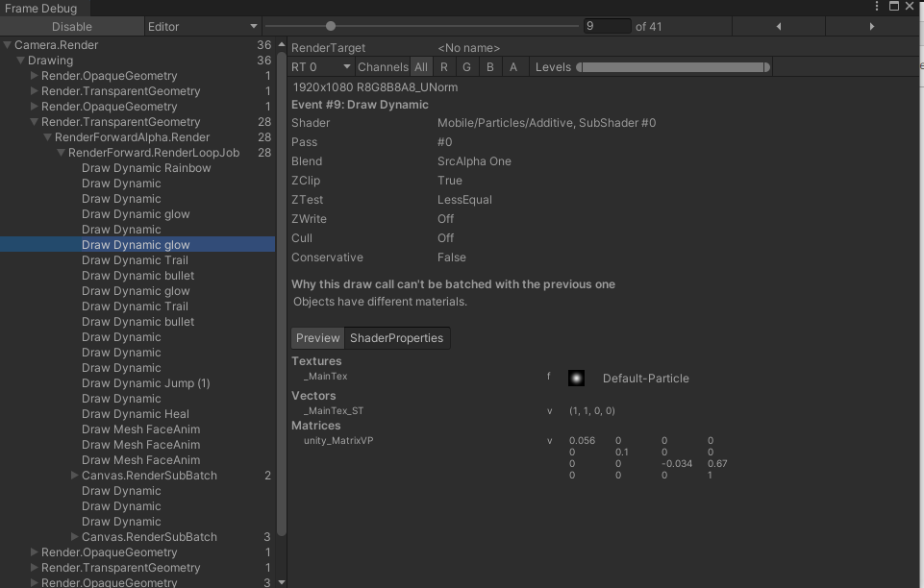Step to the next frame with right arrow
Viewport: 924px width, 588px height.
point(873,26)
